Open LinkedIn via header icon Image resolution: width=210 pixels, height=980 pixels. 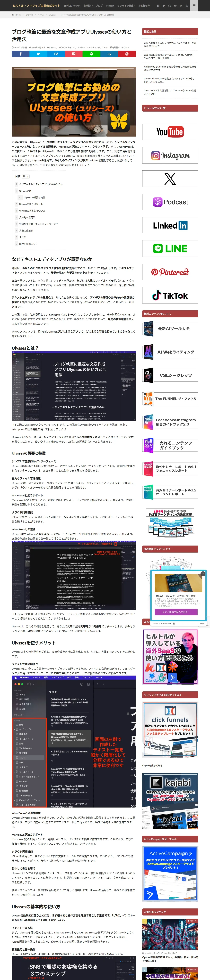pos(181,6)
